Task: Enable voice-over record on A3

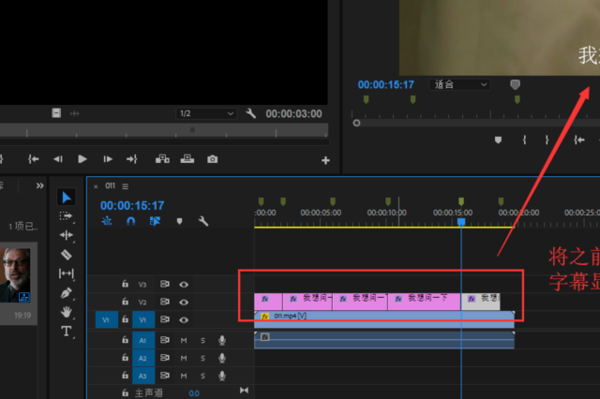Action: tap(222, 376)
